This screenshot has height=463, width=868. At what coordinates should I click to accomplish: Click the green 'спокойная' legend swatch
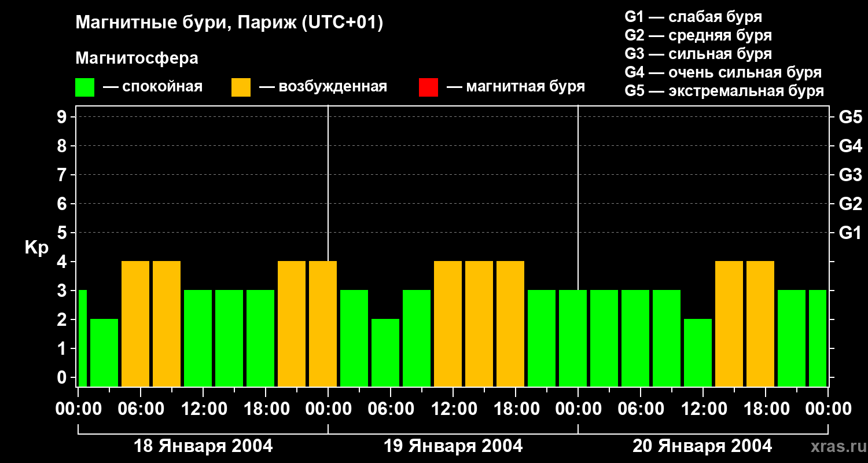[84, 87]
